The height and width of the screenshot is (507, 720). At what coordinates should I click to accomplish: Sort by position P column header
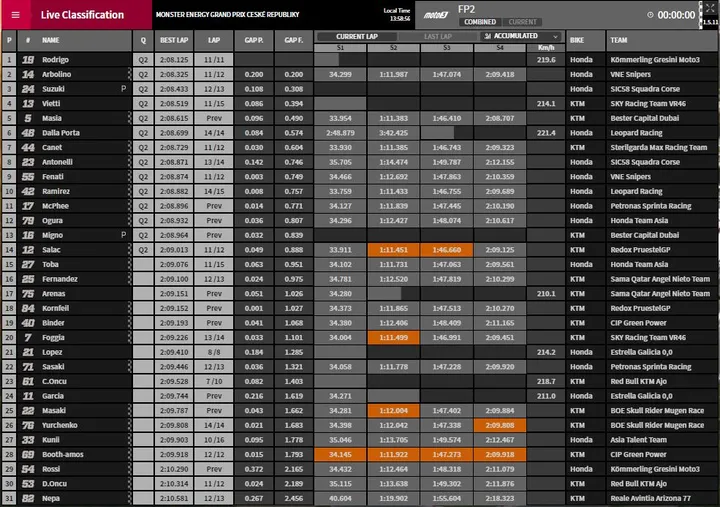click(9, 40)
